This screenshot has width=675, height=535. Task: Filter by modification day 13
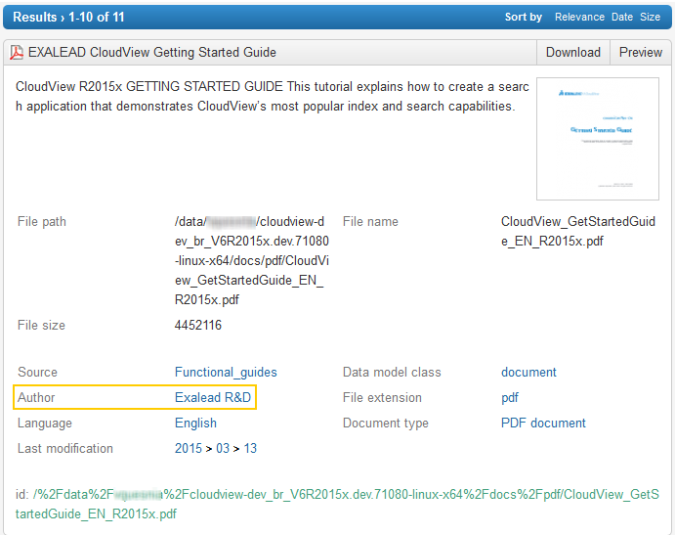pos(250,448)
